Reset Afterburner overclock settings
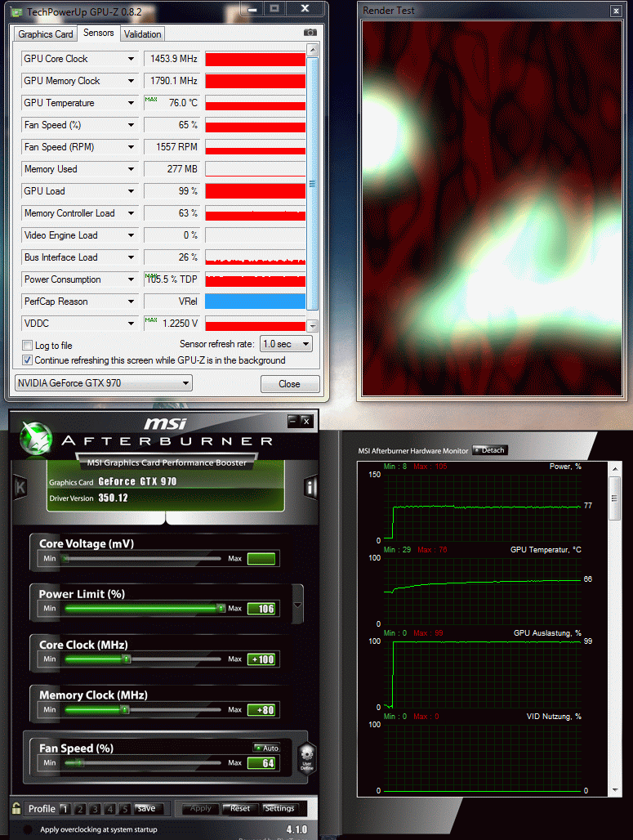This screenshot has width=633, height=840. point(239,808)
